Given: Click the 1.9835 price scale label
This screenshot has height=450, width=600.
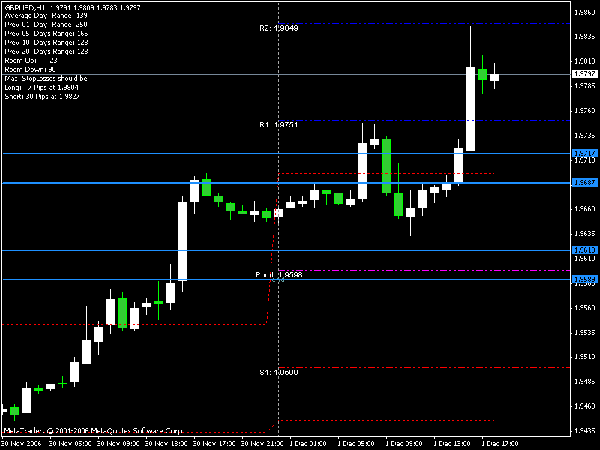Looking at the screenshot, I should (585, 37).
